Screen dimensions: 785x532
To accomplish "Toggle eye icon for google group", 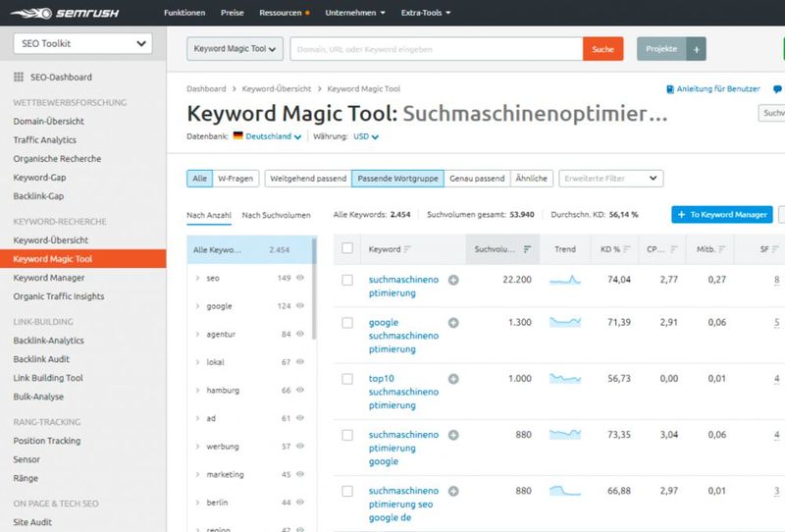I will (x=300, y=305).
